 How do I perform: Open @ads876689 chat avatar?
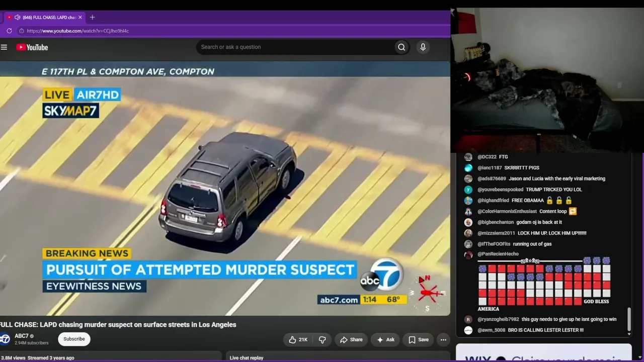tap(468, 178)
